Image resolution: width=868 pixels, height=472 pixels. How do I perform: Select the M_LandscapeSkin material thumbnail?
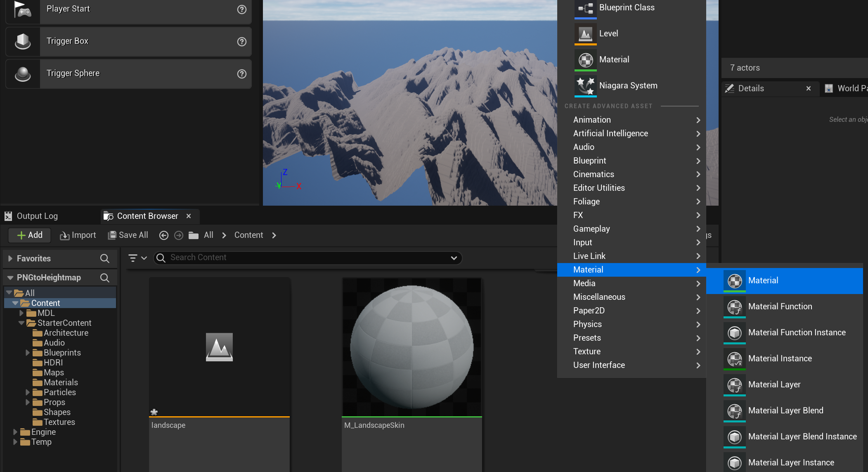coord(412,347)
